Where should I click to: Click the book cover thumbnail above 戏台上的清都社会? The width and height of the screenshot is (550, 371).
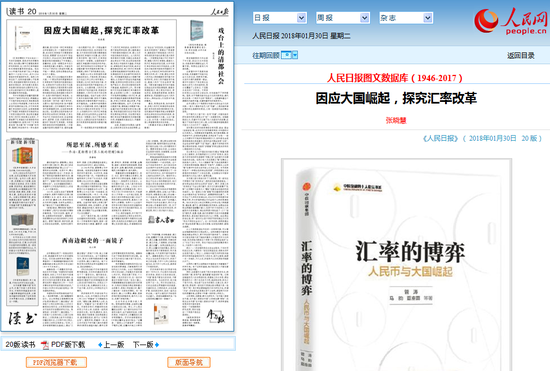197,30
